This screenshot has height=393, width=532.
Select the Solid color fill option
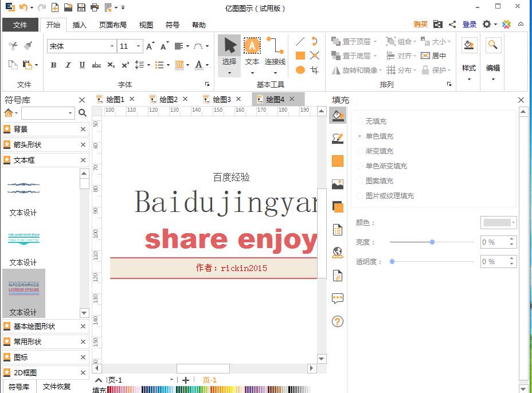pos(375,136)
